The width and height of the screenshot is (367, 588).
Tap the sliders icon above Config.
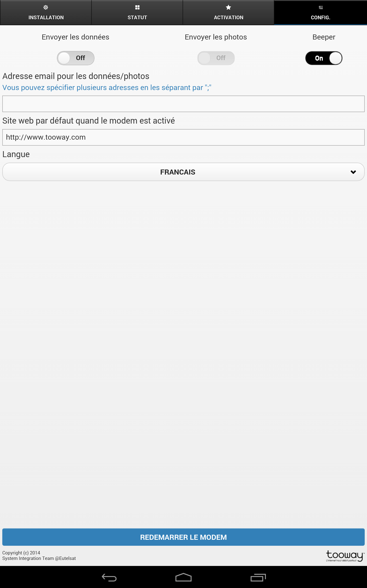321,8
